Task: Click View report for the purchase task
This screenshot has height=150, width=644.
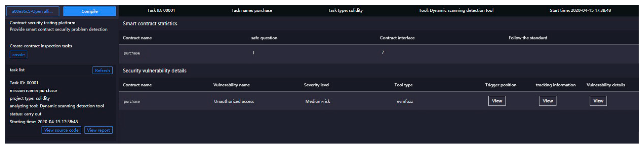Action: 98,130
